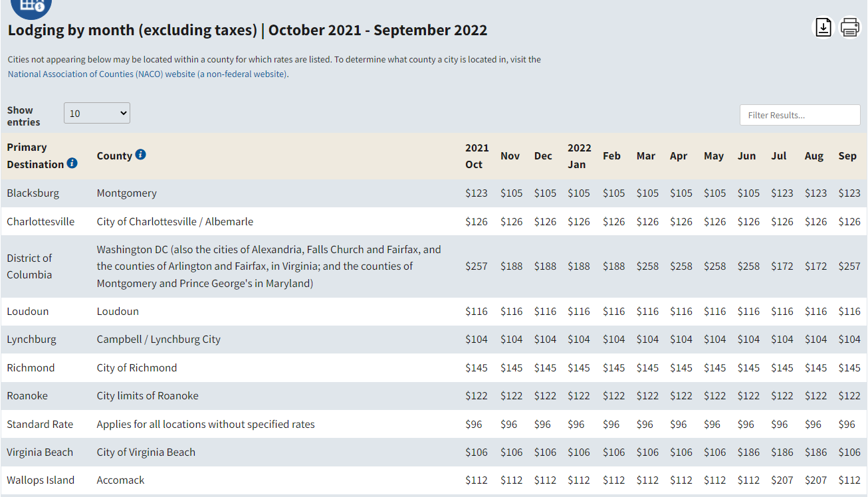Click the Apr column header

pyautogui.click(x=679, y=155)
